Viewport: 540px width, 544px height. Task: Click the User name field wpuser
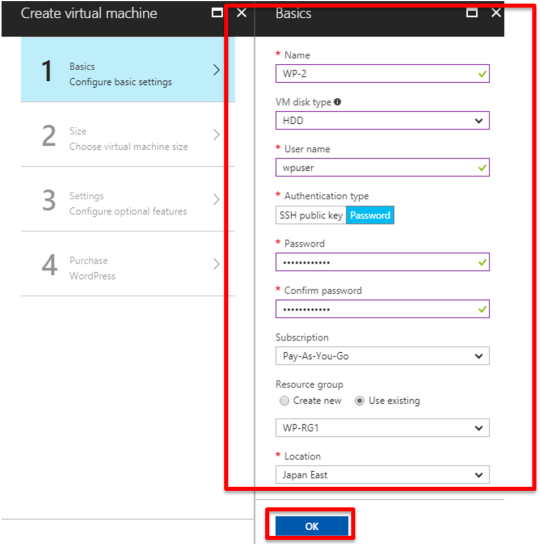click(382, 168)
